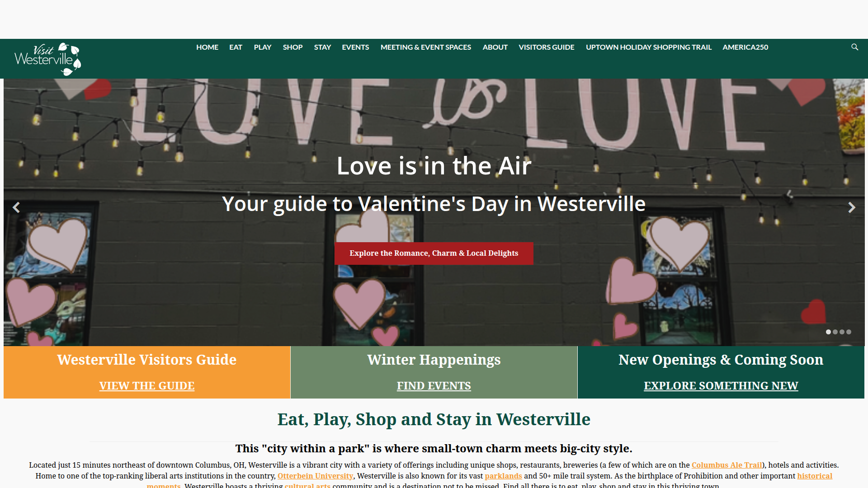Image resolution: width=868 pixels, height=488 pixels.
Task: Select the third carousel dot
Action: pyautogui.click(x=842, y=332)
